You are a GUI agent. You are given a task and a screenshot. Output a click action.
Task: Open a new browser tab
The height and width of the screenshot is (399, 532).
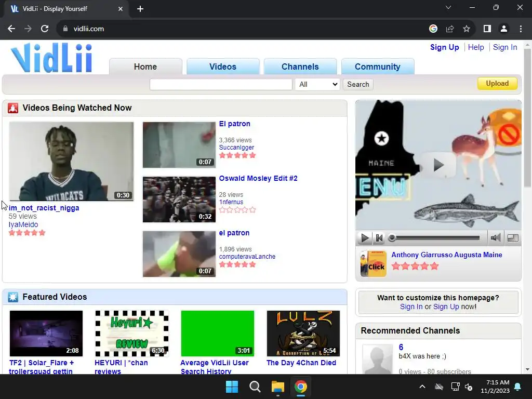140,9
